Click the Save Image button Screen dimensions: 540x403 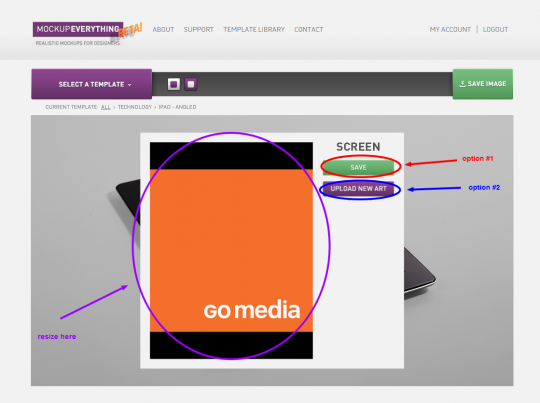482,84
